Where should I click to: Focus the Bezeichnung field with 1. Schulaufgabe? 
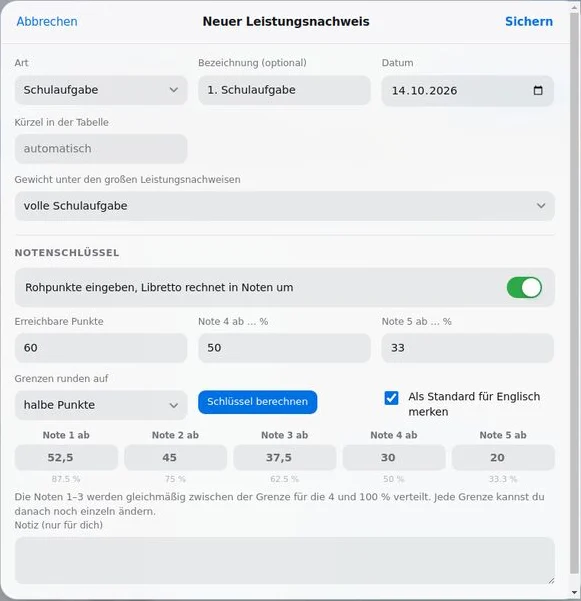point(284,90)
